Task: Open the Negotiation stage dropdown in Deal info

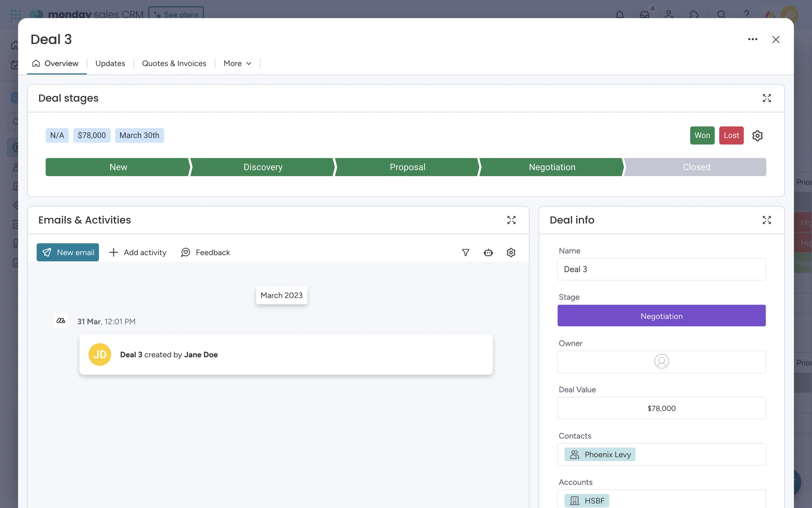Action: pos(661,316)
